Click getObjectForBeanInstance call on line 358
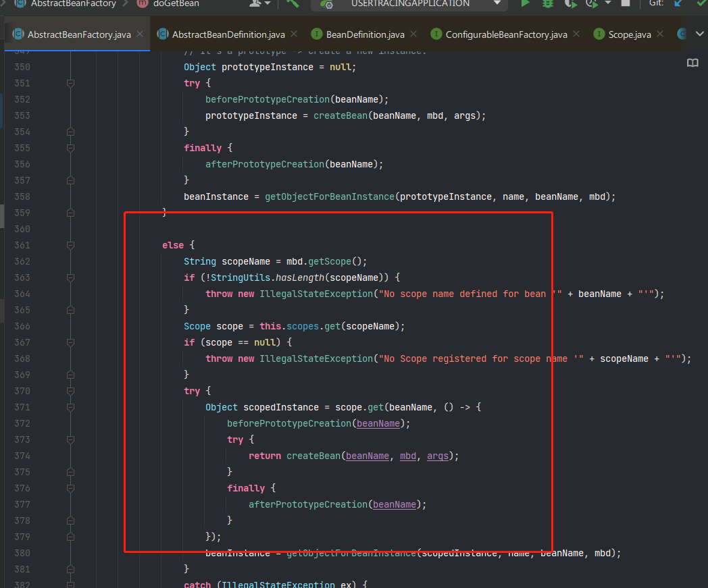The height and width of the screenshot is (588, 708). pyautogui.click(x=330, y=196)
